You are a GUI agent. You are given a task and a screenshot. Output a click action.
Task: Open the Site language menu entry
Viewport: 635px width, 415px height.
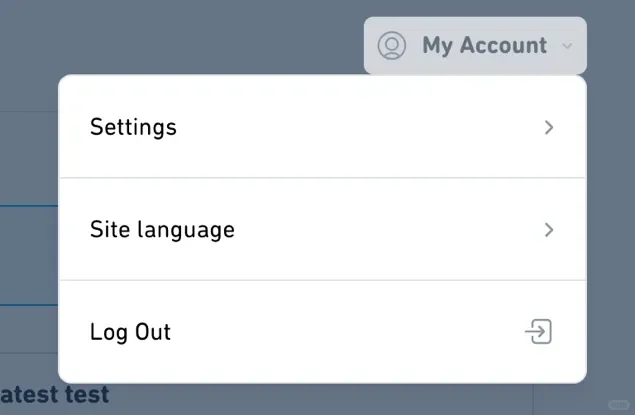point(322,229)
